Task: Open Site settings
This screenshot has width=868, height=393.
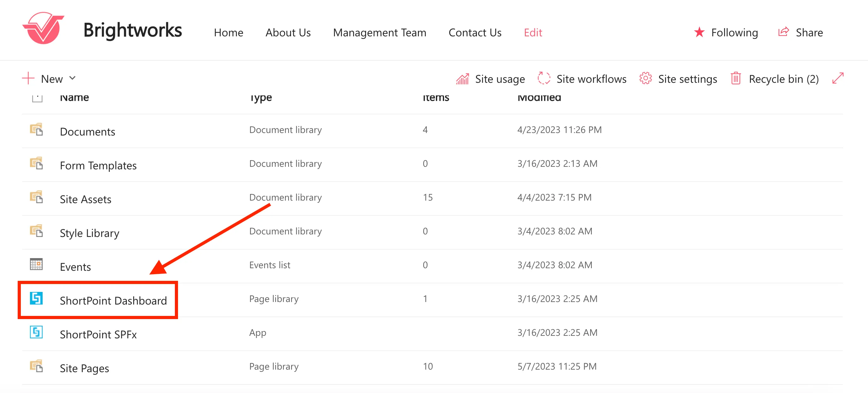Action: (687, 79)
